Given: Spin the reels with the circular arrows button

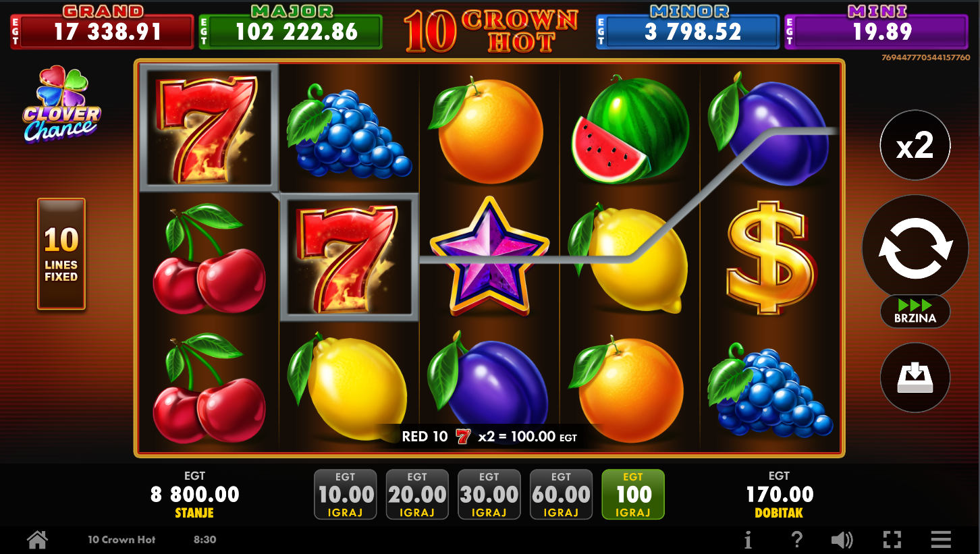Looking at the screenshot, I should click(x=915, y=248).
